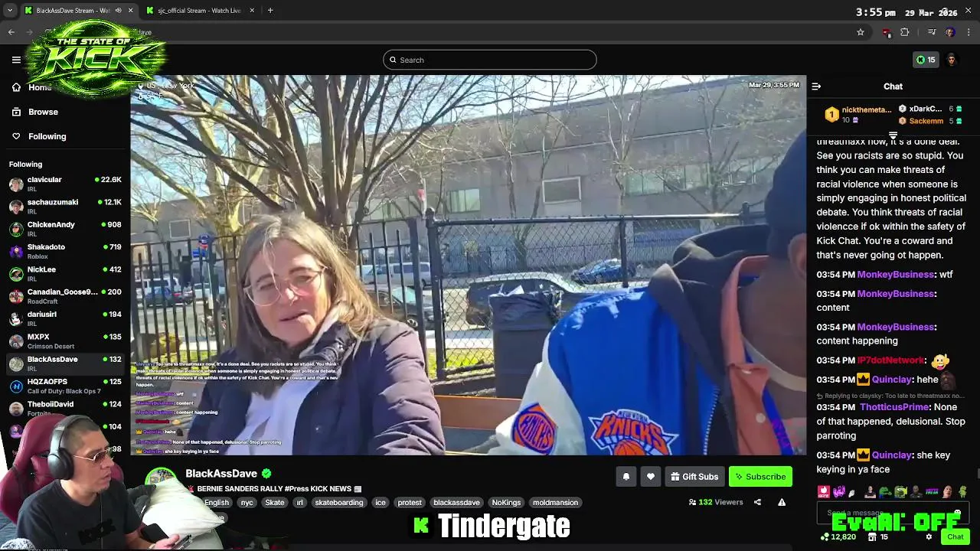The height and width of the screenshot is (551, 980).
Task: Open Chrome three-dot menu
Action: tap(969, 32)
